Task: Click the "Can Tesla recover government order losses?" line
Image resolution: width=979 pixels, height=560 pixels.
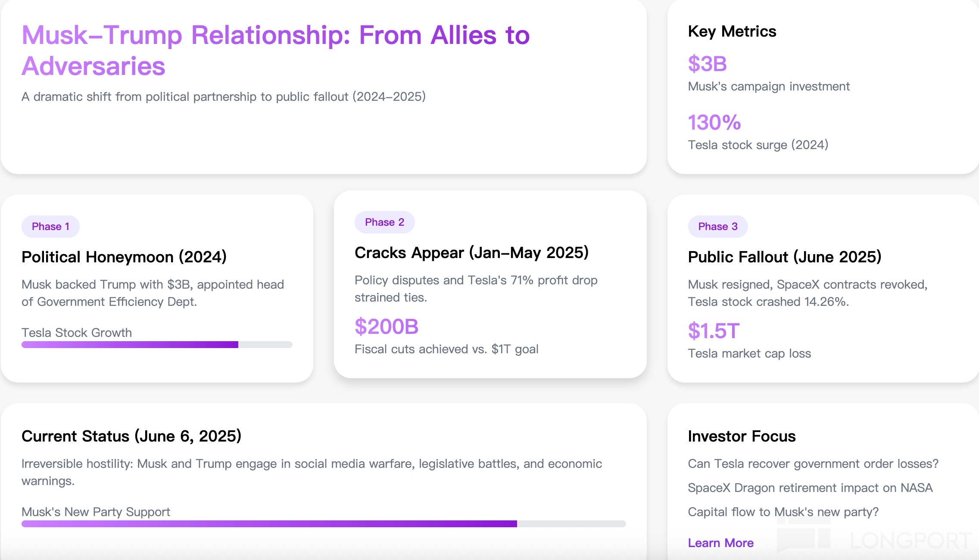Action: pos(813,464)
